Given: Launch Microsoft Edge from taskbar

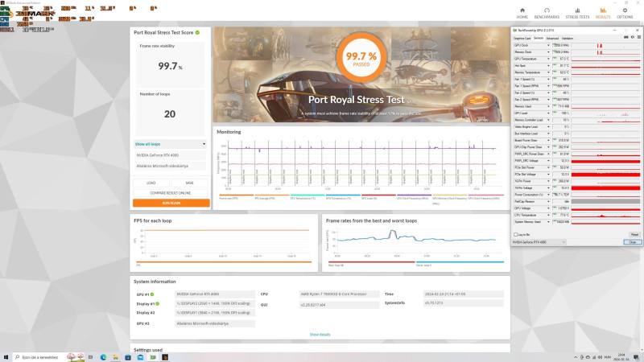Looking at the screenshot, I should click(x=104, y=357).
